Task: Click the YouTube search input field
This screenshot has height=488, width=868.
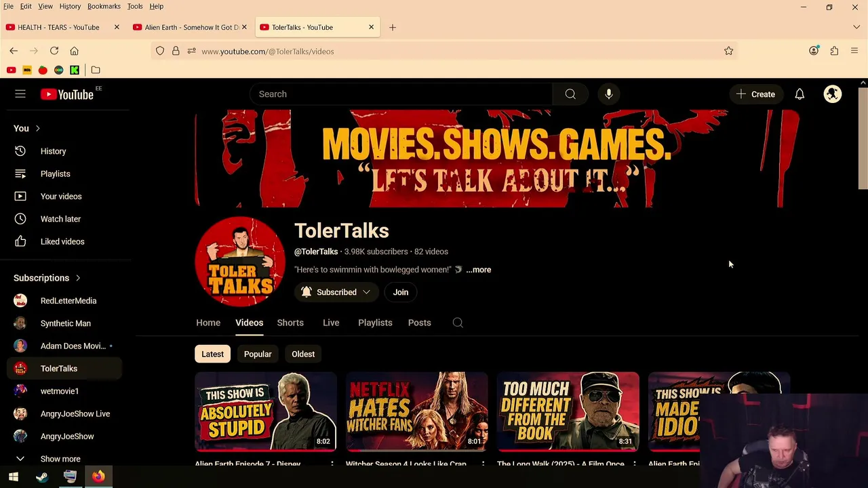Action: pos(401,94)
